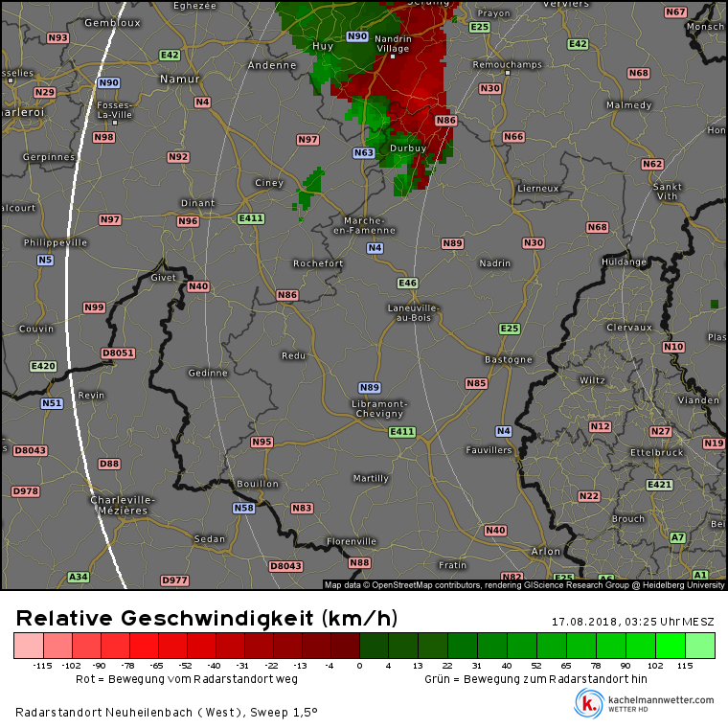Select the Marche-en-Famenne label
This screenshot has width=728, height=728.
pos(364,225)
